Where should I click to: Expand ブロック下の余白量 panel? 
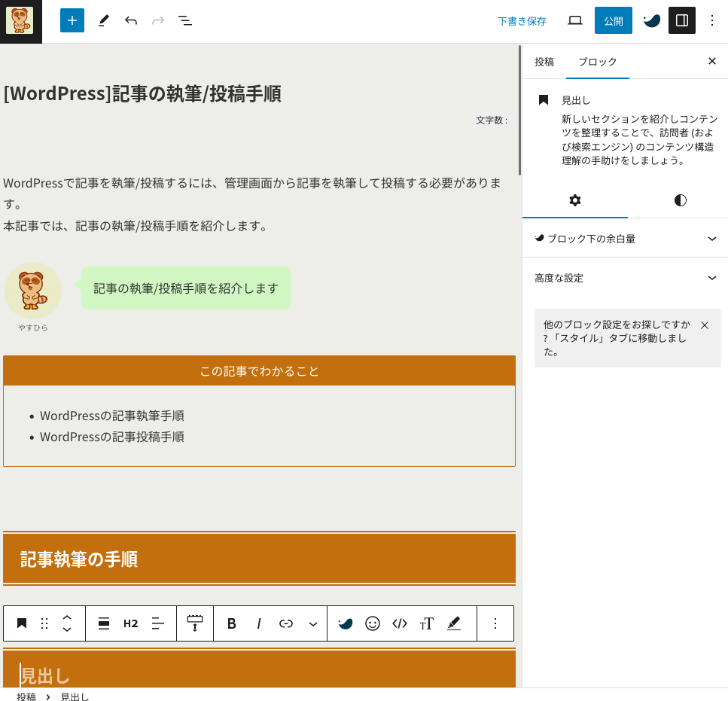(625, 239)
